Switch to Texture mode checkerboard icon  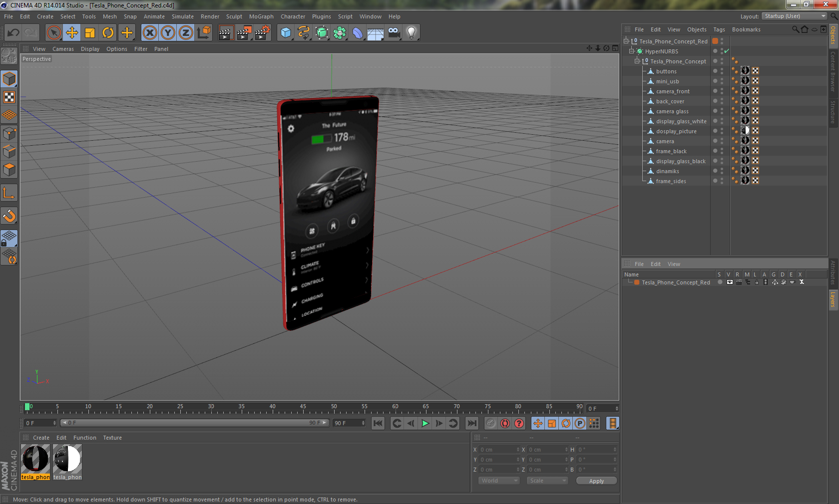tap(9, 97)
